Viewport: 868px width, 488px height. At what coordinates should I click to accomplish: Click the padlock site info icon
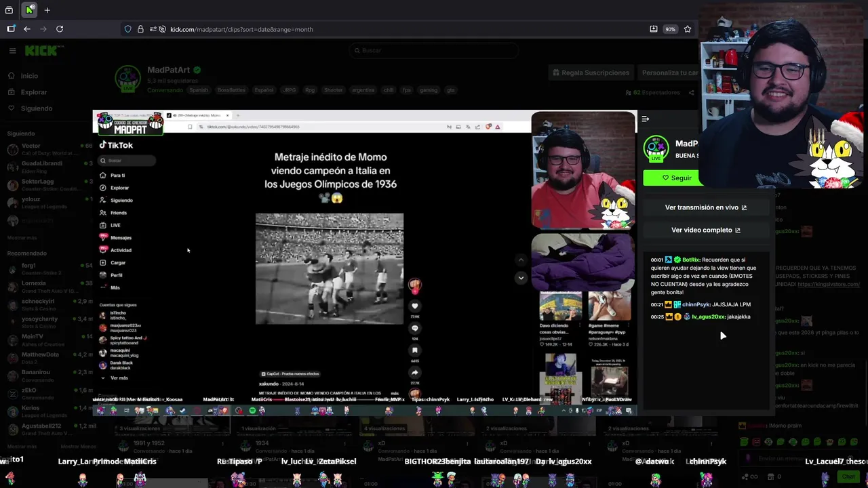[140, 29]
